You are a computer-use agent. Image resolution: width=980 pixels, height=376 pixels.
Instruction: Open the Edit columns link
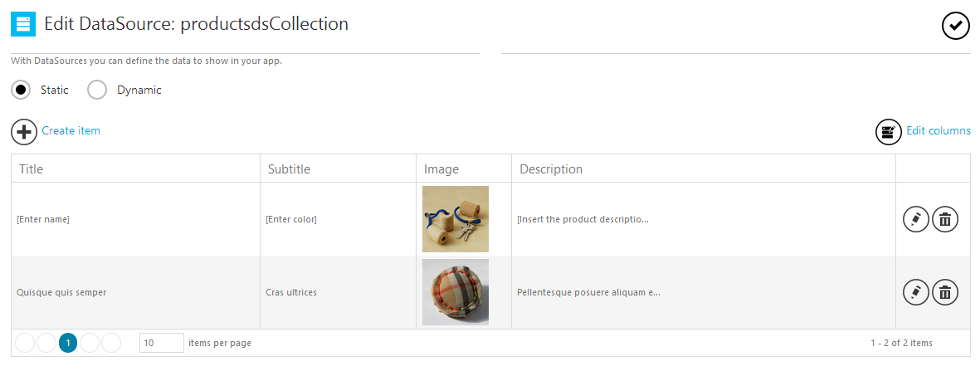pos(938,130)
